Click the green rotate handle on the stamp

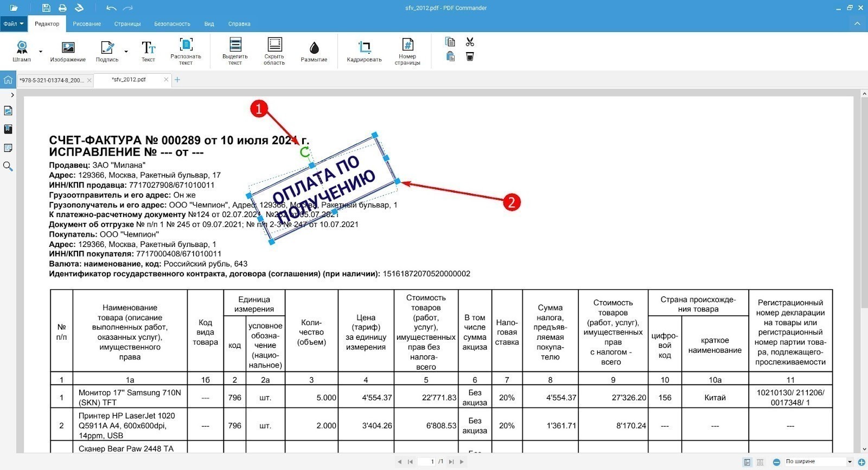click(x=305, y=151)
